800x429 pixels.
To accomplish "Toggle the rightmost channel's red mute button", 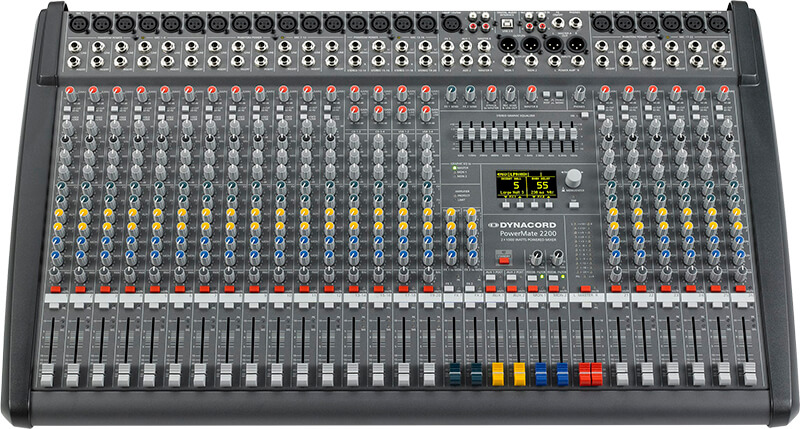I will (x=741, y=287).
